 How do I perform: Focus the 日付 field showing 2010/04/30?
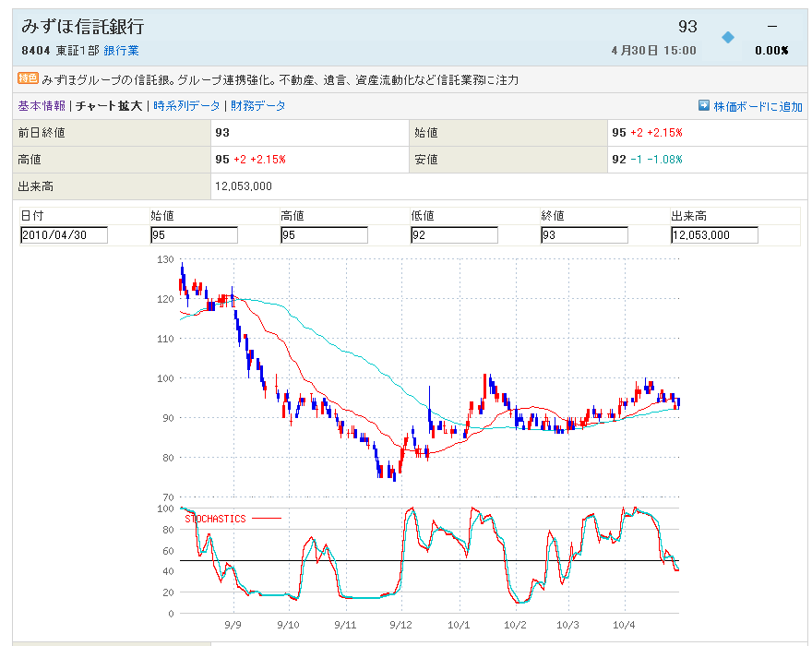64,235
